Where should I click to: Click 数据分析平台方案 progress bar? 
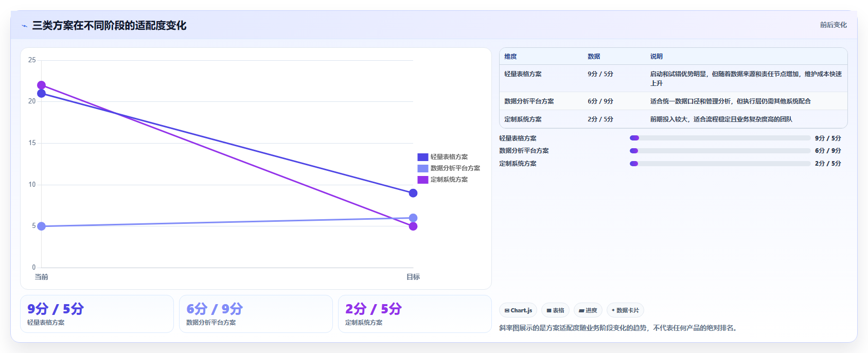point(720,151)
